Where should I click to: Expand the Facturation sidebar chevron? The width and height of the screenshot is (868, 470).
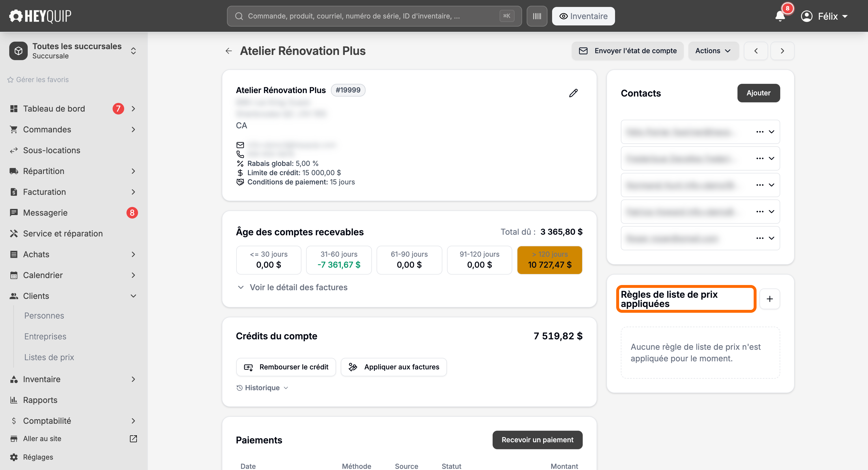point(133,192)
